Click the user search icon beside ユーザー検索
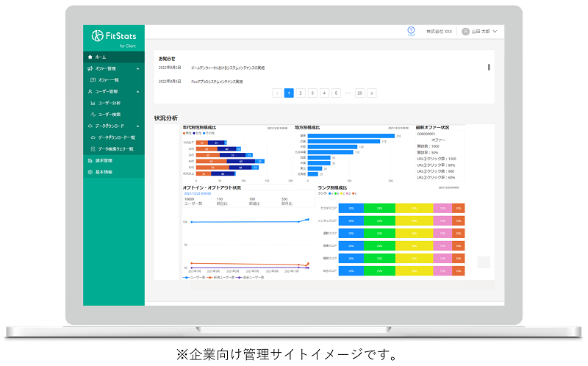 point(93,115)
